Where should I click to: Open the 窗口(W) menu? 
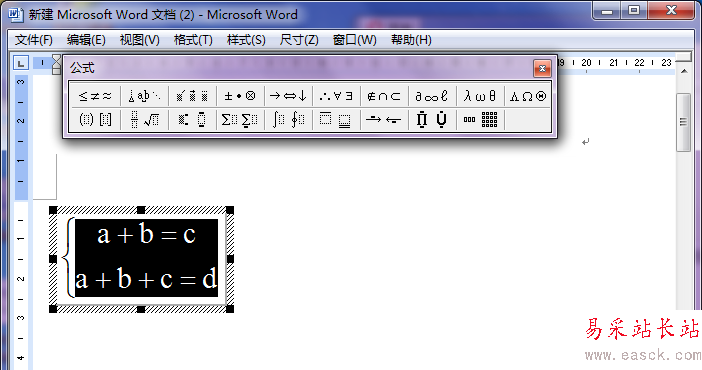355,40
